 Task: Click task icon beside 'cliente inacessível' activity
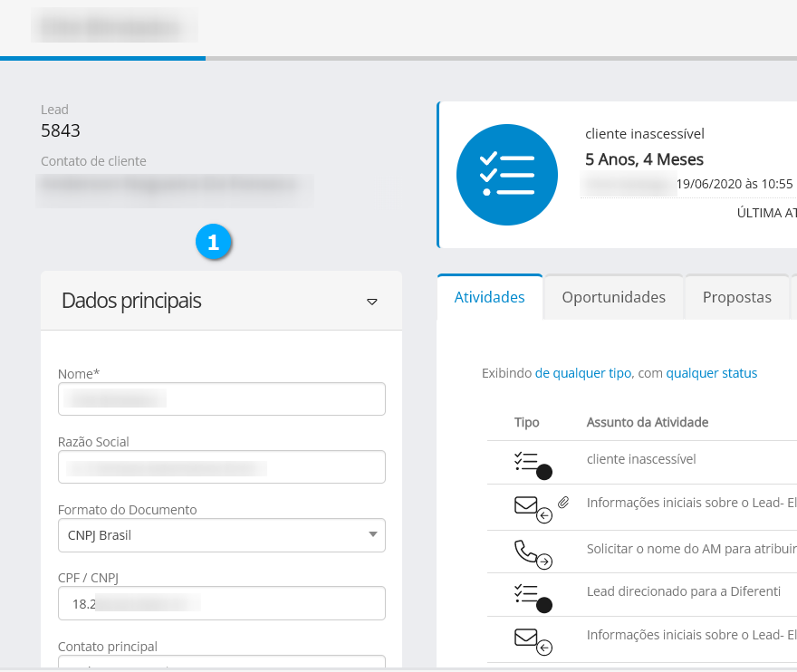point(531,464)
